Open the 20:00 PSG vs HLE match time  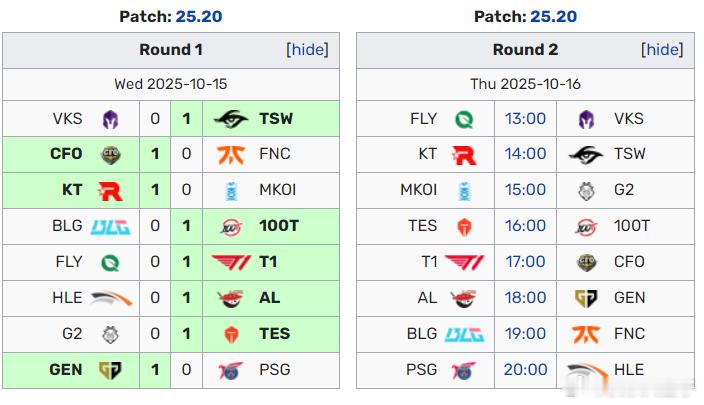coord(525,370)
